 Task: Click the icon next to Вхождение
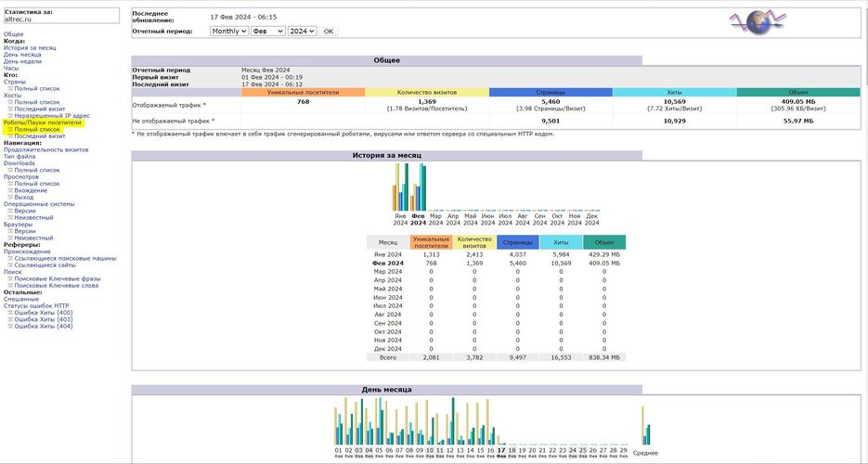tap(10, 190)
